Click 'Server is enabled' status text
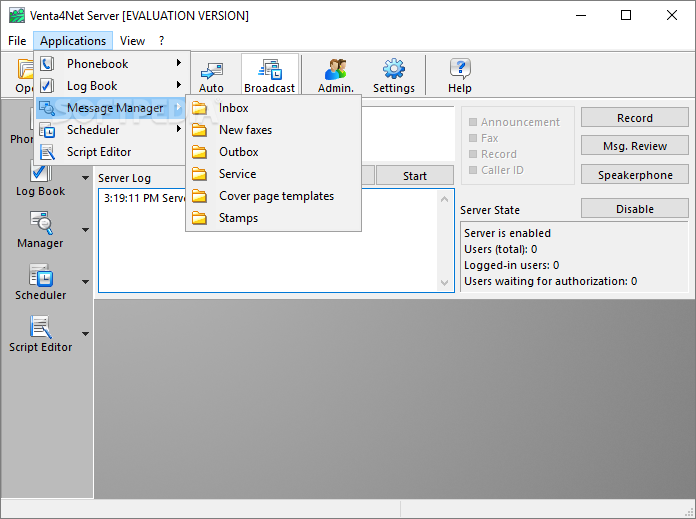This screenshot has height=519, width=696. [507, 233]
